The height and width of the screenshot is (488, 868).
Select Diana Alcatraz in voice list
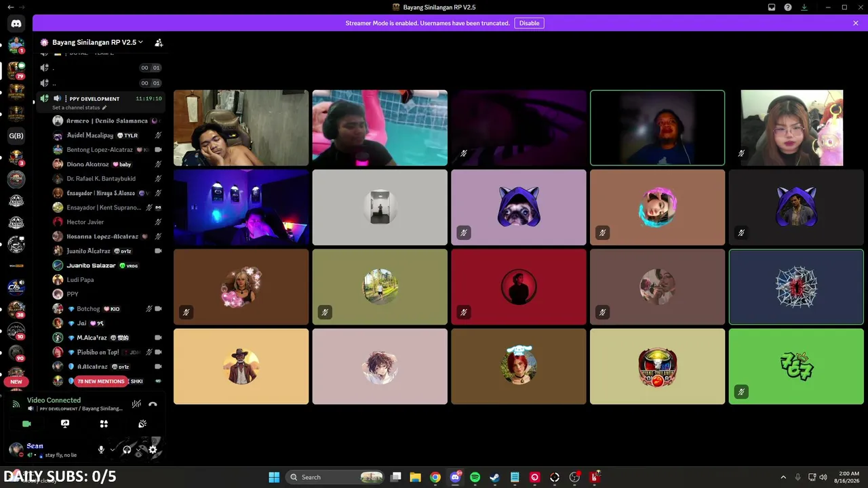point(108,164)
